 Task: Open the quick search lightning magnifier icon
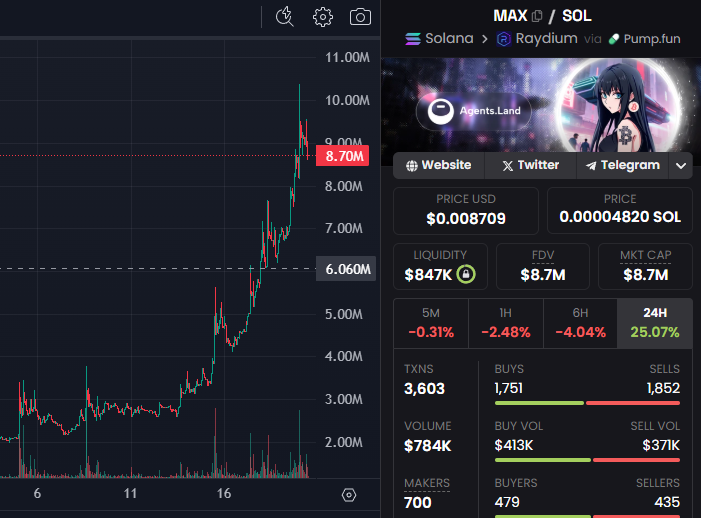point(284,17)
